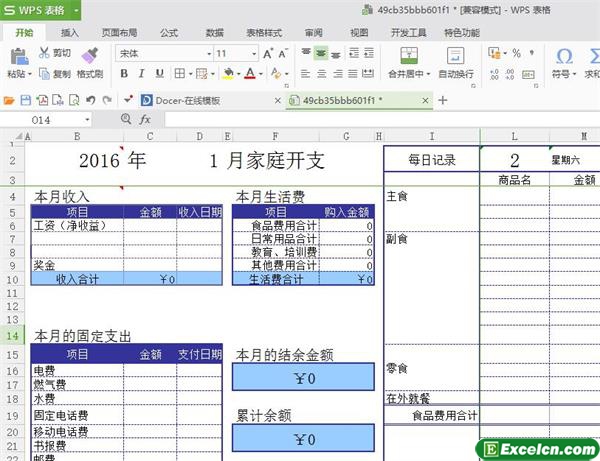The height and width of the screenshot is (461, 600).
Task: Expand the Paste (粘贴) options arrow
Action: click(x=30, y=74)
